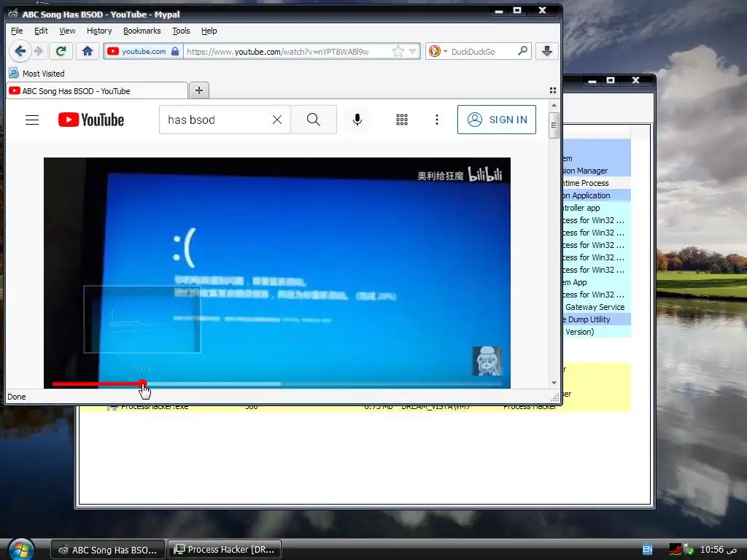Click the page vertical scrollbar thumb
The image size is (747, 560).
554,125
